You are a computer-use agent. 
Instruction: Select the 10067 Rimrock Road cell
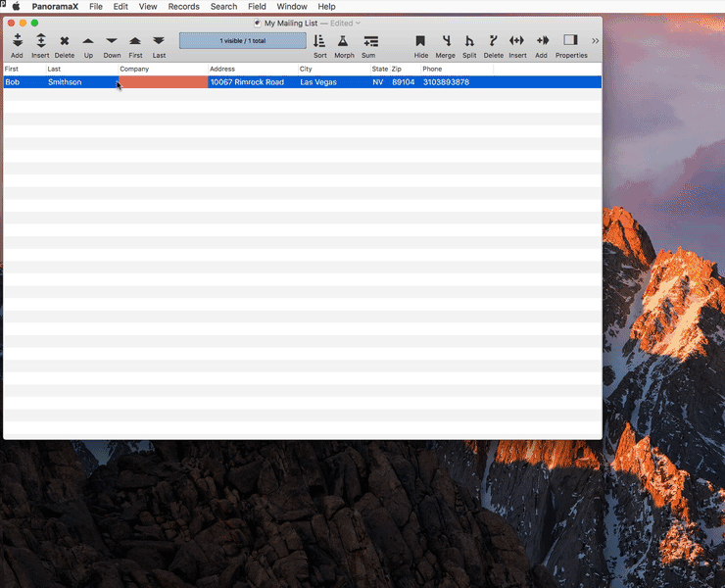point(253,82)
